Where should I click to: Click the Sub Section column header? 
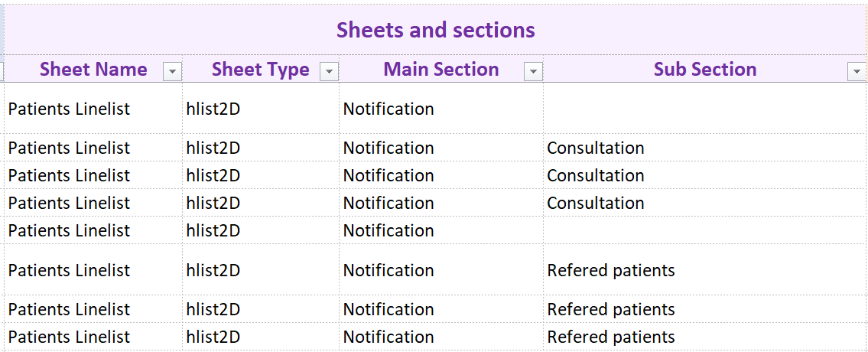pyautogui.click(x=704, y=70)
